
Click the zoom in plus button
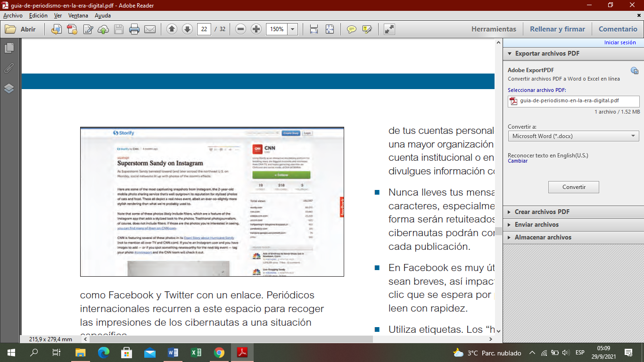pyautogui.click(x=256, y=29)
